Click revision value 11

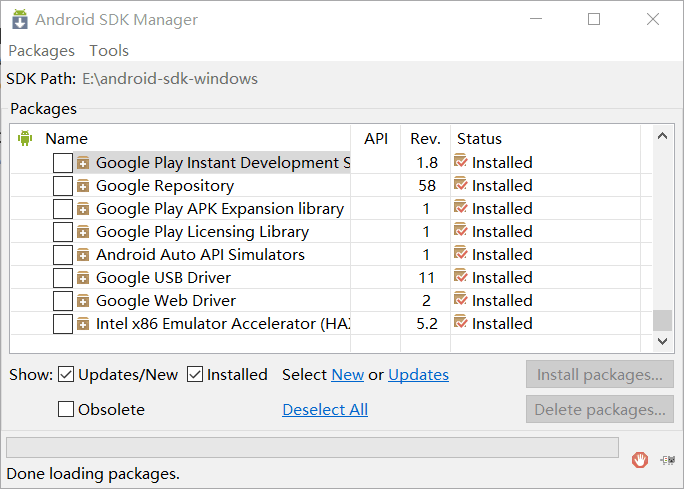click(x=426, y=278)
